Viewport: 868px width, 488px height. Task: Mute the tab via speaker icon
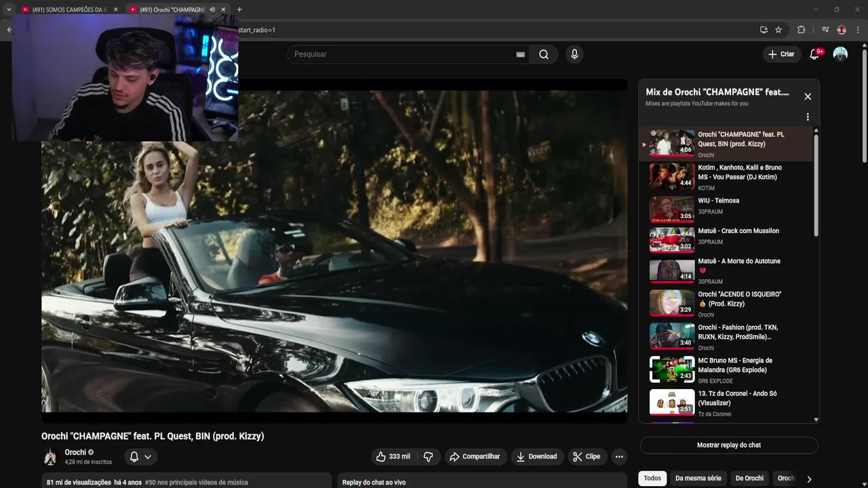click(x=212, y=9)
